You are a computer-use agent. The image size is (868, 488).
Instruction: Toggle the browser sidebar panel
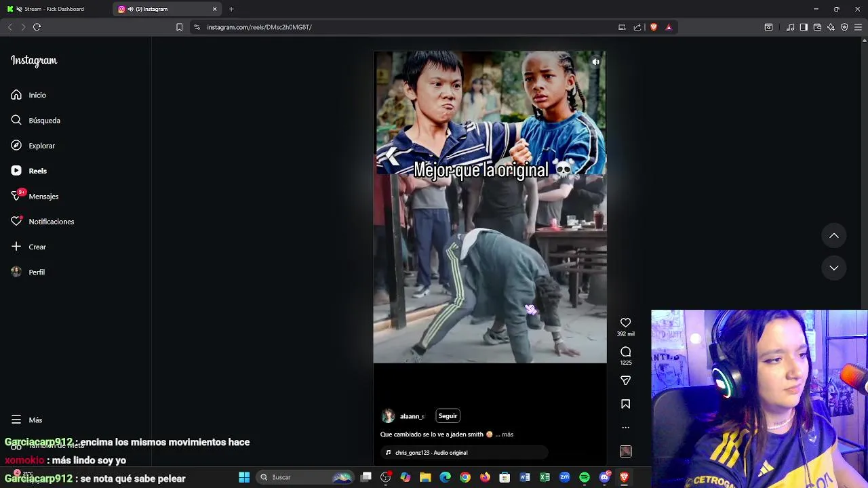[804, 27]
